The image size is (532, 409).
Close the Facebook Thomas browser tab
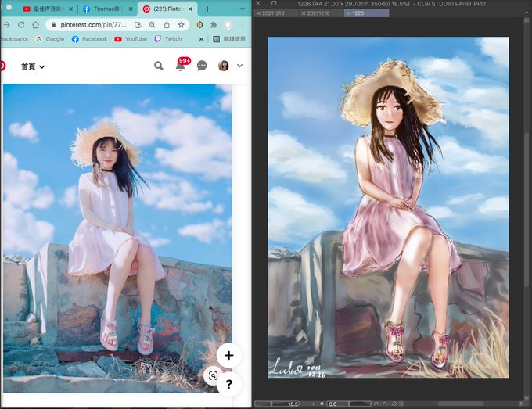131,9
